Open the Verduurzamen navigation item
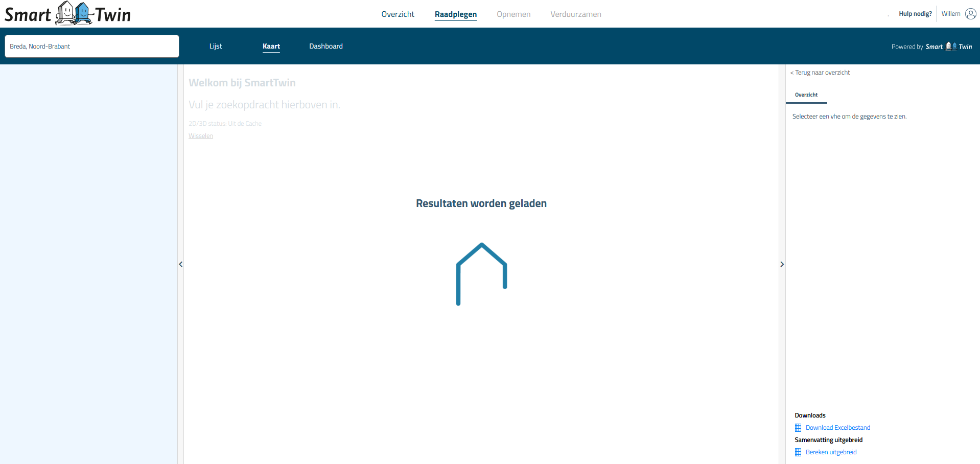 pos(575,14)
